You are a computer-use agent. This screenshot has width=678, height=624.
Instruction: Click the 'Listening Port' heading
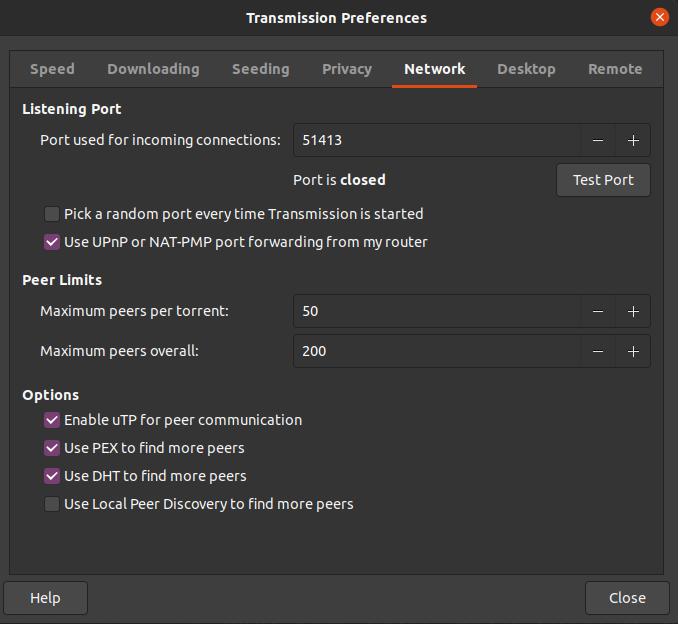(x=72, y=109)
